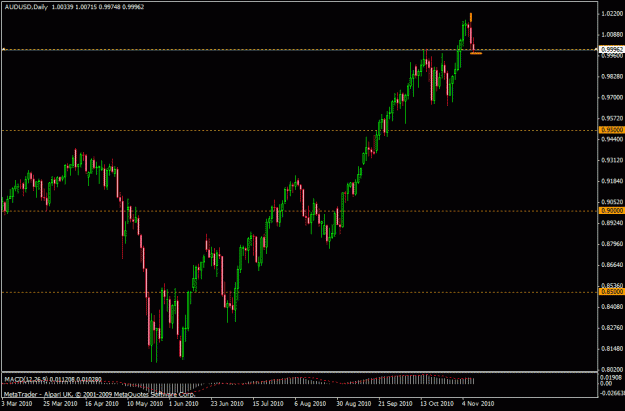Click the 0.87960 price scale label
Screen dimensions: 625x411
pos(612,244)
